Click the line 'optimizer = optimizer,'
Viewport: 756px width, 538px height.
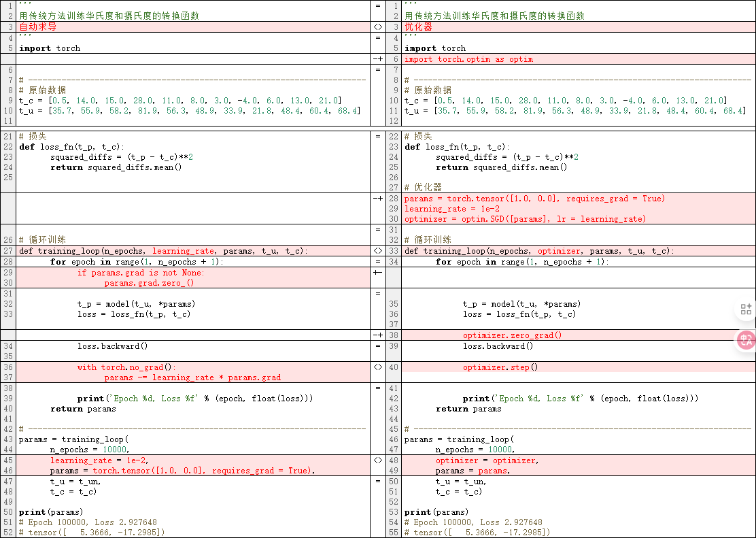click(487, 460)
